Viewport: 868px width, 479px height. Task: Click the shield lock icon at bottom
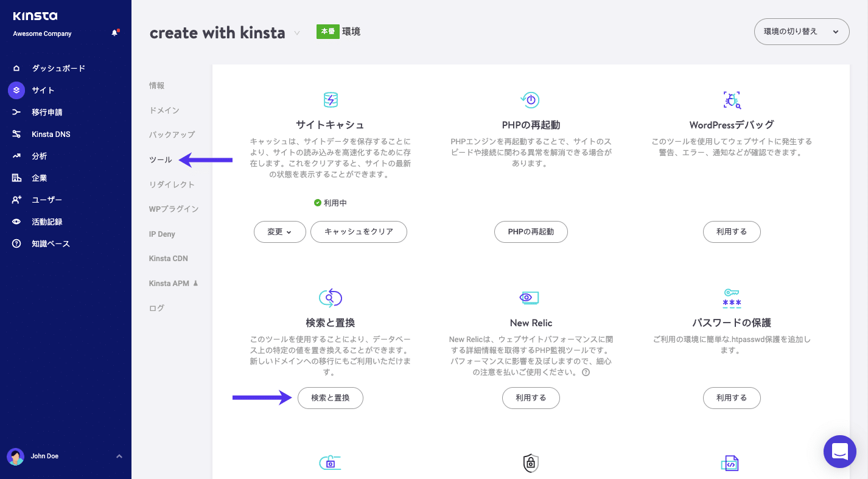pos(530,464)
